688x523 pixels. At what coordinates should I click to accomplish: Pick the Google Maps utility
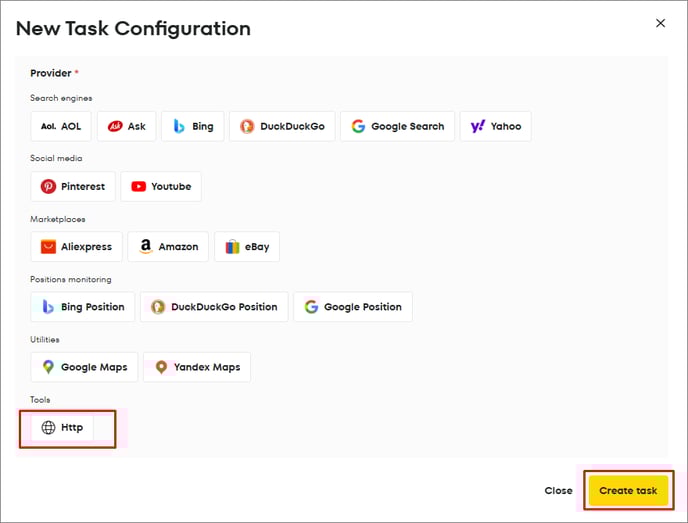click(x=84, y=367)
